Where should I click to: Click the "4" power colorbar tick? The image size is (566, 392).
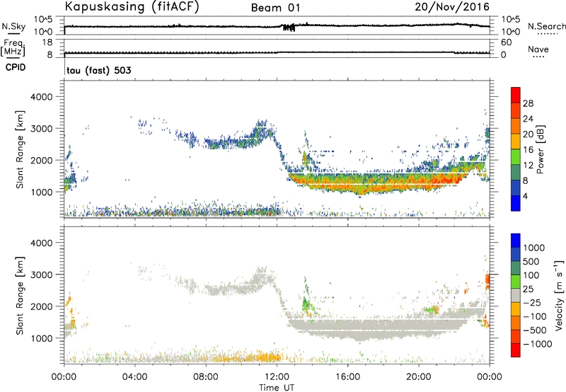tap(525, 196)
